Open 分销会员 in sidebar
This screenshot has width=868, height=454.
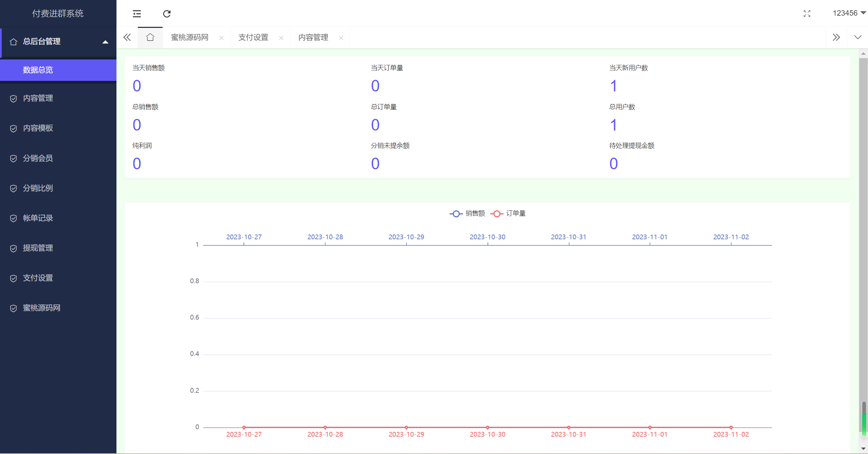(38, 158)
